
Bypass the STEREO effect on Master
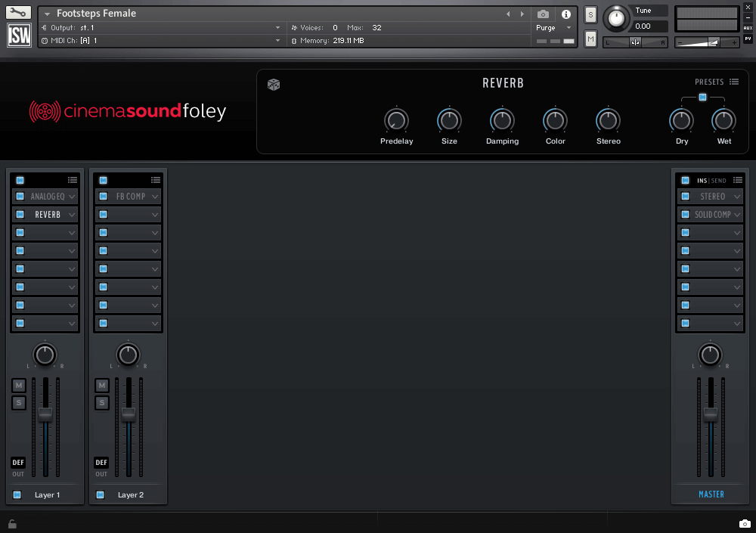pos(685,197)
